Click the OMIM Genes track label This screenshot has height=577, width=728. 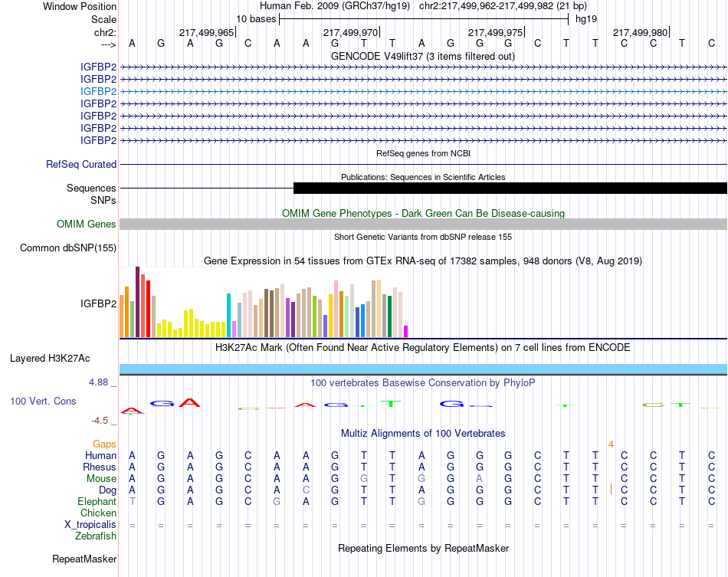click(x=87, y=225)
